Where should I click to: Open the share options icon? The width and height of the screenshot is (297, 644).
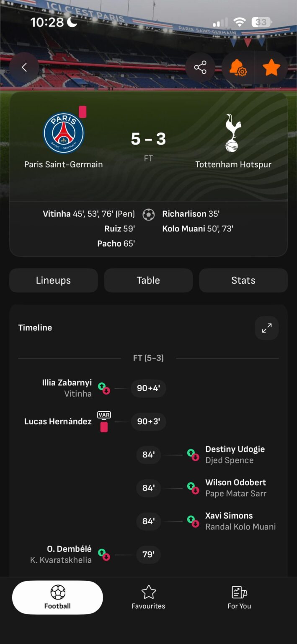pos(200,67)
